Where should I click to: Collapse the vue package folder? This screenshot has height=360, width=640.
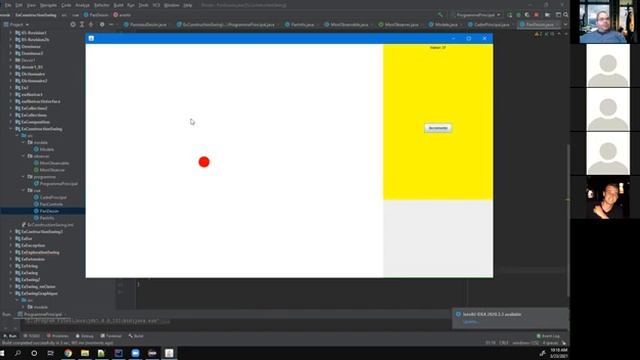click(x=24, y=190)
